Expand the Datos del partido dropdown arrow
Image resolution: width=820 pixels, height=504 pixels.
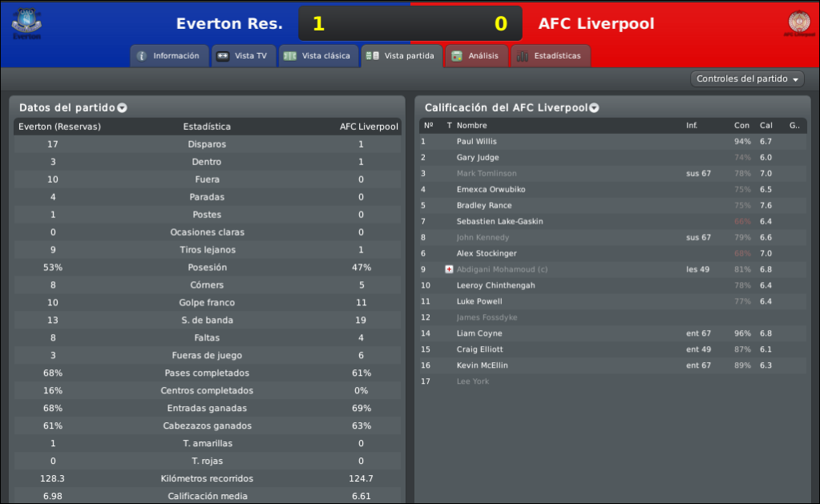click(122, 107)
